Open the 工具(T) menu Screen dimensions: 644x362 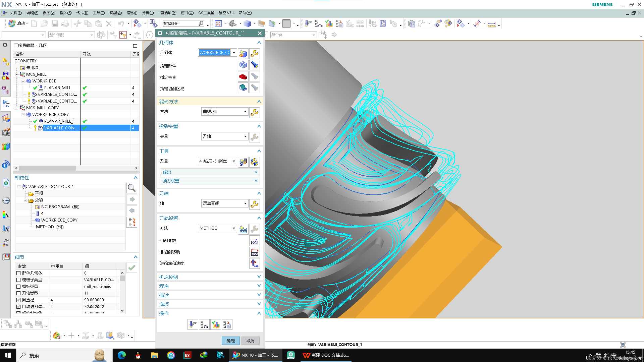(x=99, y=13)
